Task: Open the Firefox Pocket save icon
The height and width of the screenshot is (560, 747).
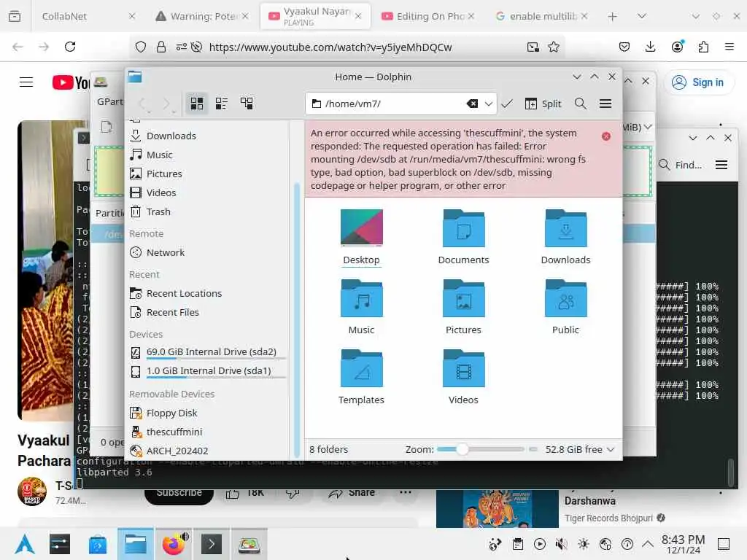Action: pyautogui.click(x=624, y=47)
